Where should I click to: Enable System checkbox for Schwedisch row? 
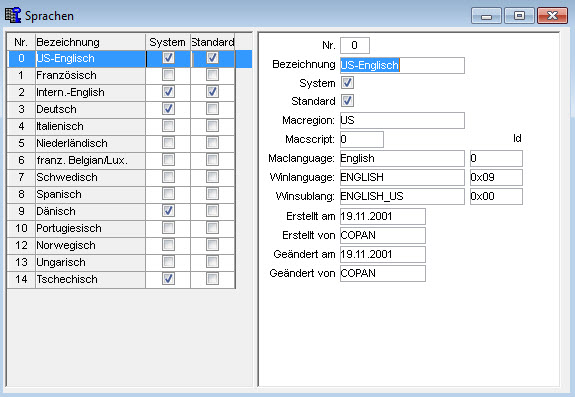pos(168,177)
